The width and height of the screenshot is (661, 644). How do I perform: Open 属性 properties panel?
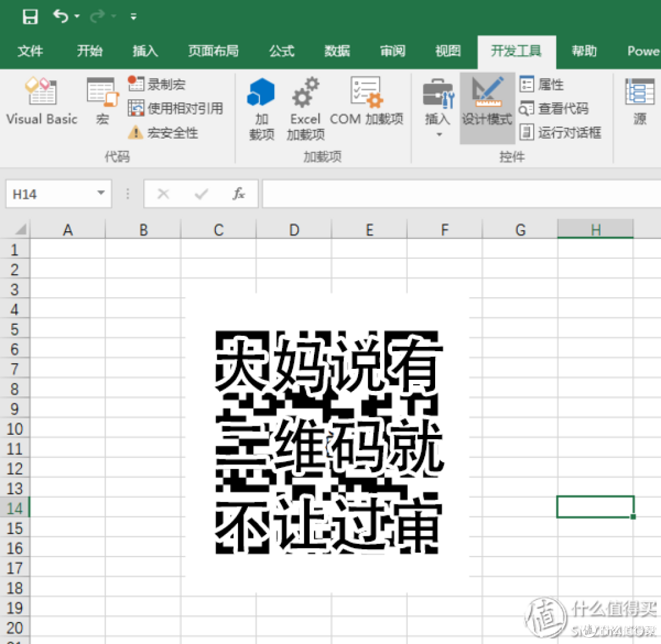point(542,84)
